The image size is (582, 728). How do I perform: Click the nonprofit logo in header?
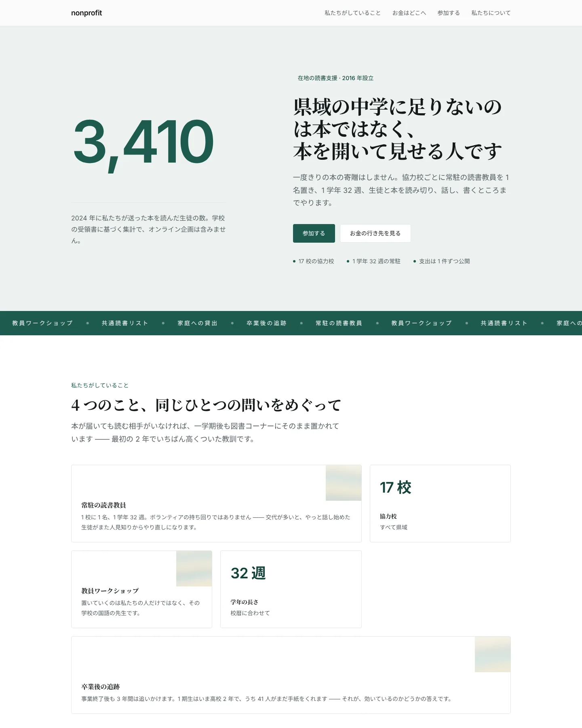(86, 13)
